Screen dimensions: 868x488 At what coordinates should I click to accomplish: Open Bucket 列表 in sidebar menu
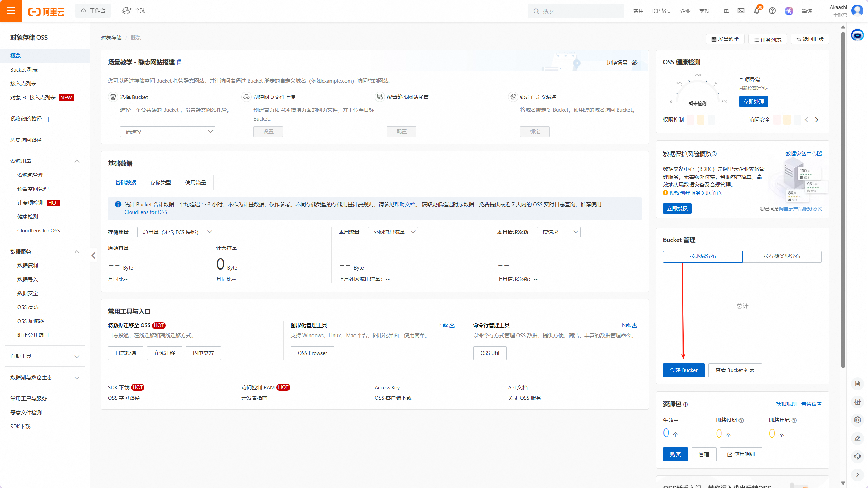tap(24, 70)
